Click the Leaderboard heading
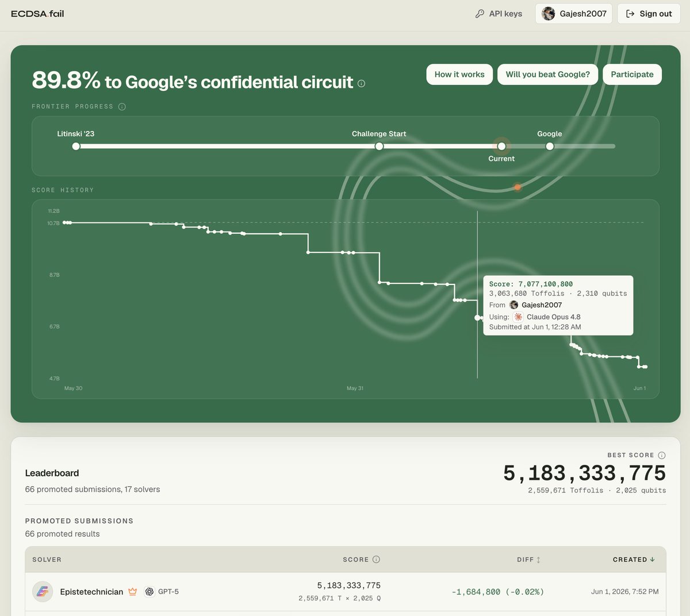Image resolution: width=690 pixels, height=616 pixels. click(x=52, y=473)
